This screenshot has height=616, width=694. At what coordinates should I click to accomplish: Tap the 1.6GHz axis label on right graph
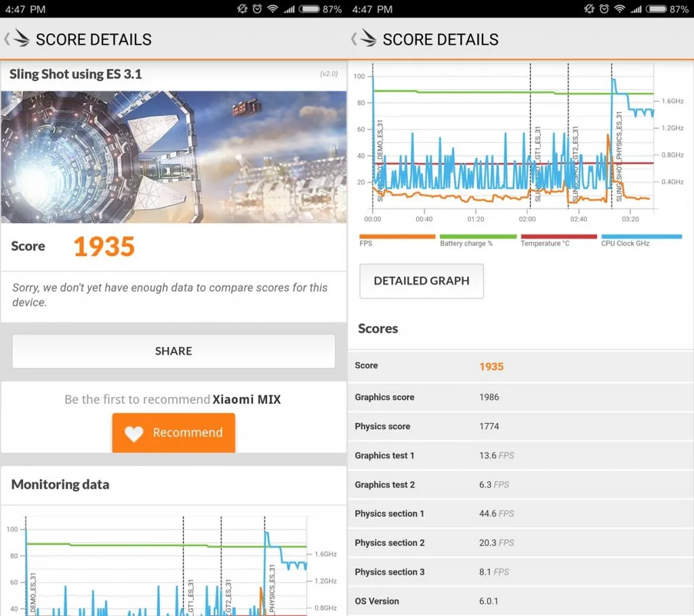[x=673, y=101]
